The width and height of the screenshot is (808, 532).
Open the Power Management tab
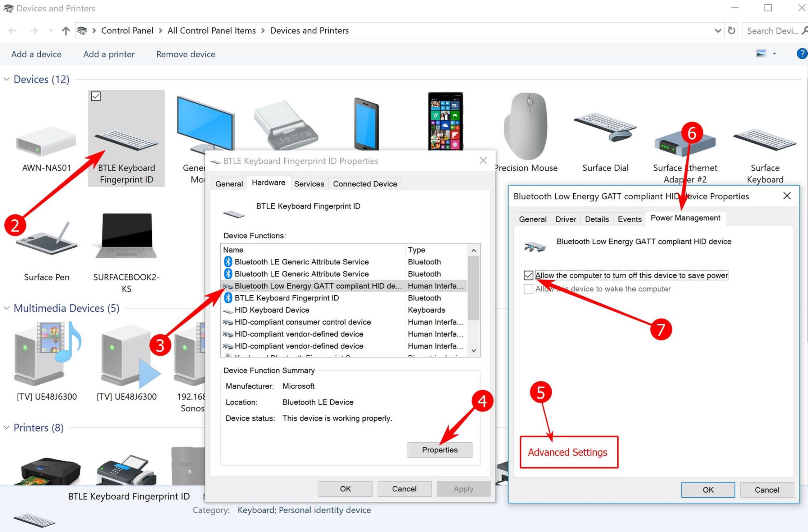685,218
